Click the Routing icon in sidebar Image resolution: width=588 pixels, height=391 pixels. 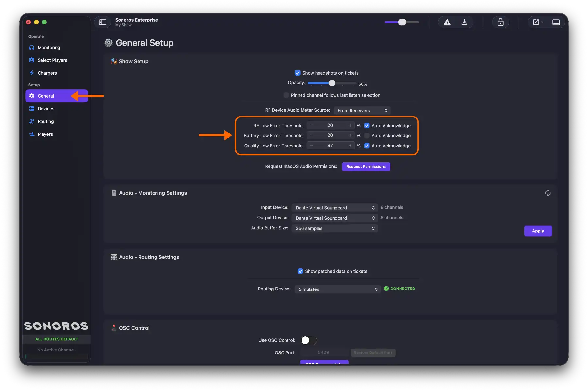point(32,121)
